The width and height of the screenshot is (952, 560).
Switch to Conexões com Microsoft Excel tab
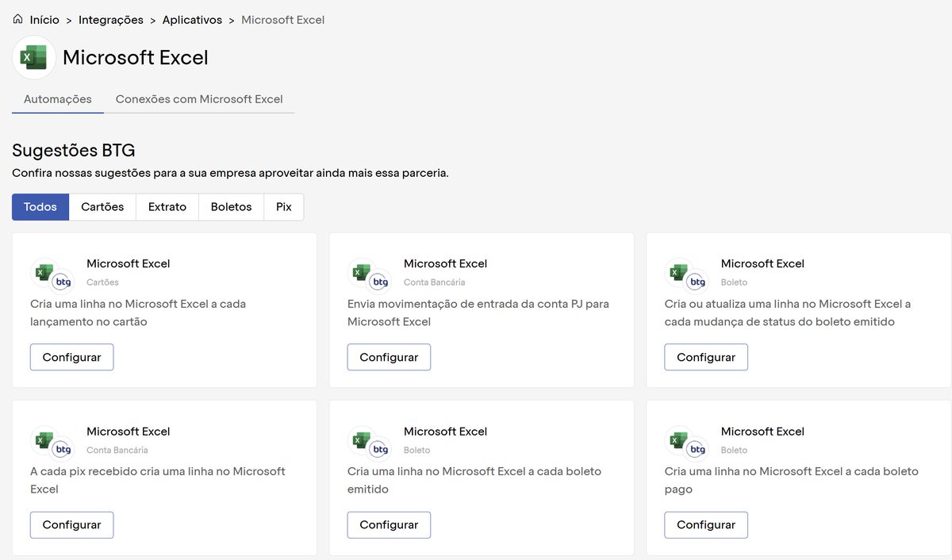pyautogui.click(x=199, y=99)
